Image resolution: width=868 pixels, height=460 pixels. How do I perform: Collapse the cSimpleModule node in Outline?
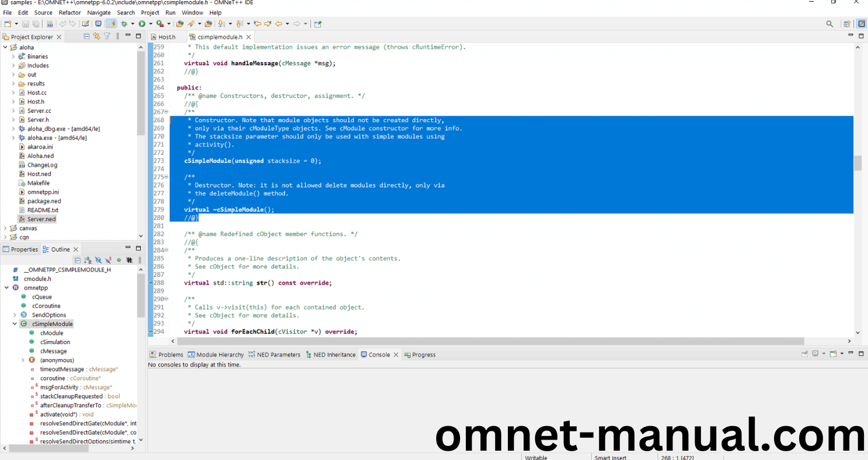[15, 324]
